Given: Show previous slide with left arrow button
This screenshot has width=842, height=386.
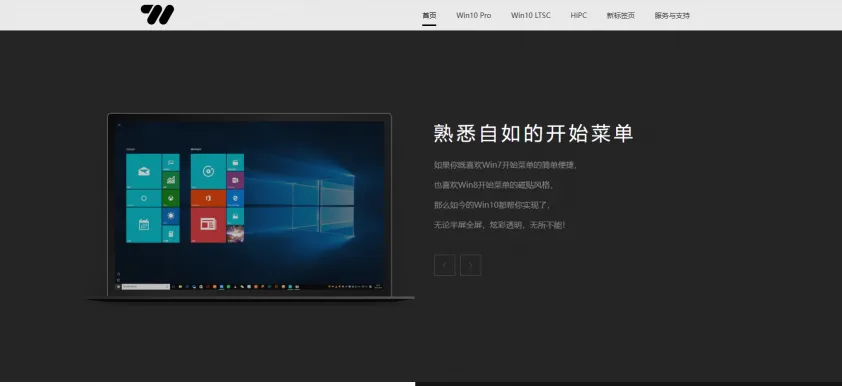Looking at the screenshot, I should coord(445,265).
